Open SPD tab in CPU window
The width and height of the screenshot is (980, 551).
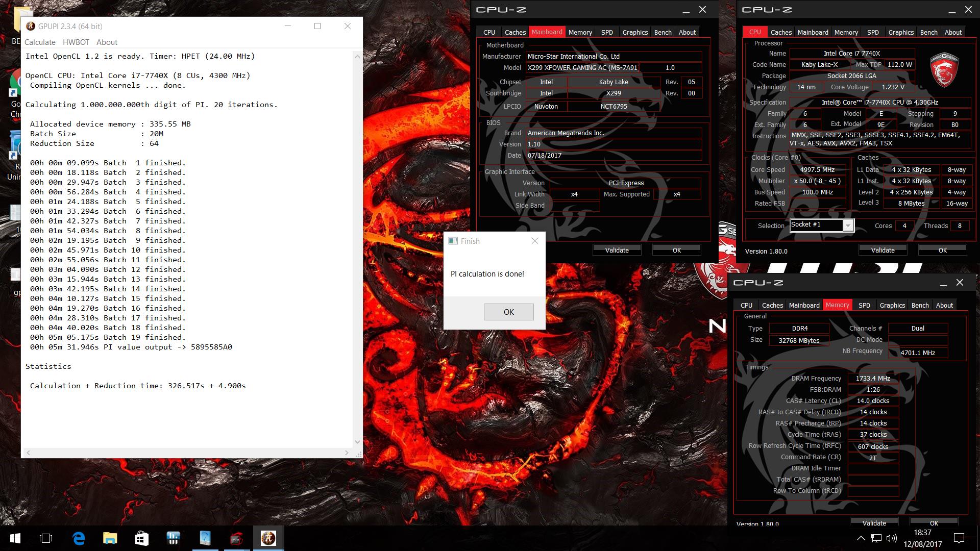click(x=873, y=32)
